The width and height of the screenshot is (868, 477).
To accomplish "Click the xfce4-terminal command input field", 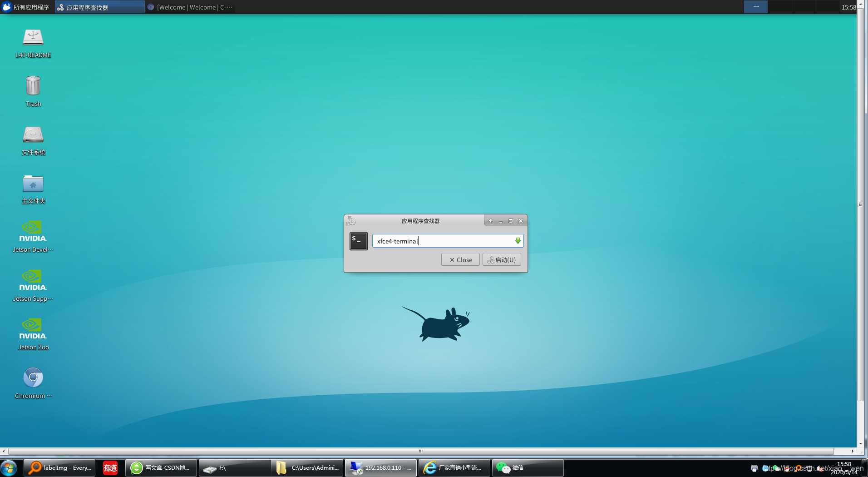I will 443,241.
